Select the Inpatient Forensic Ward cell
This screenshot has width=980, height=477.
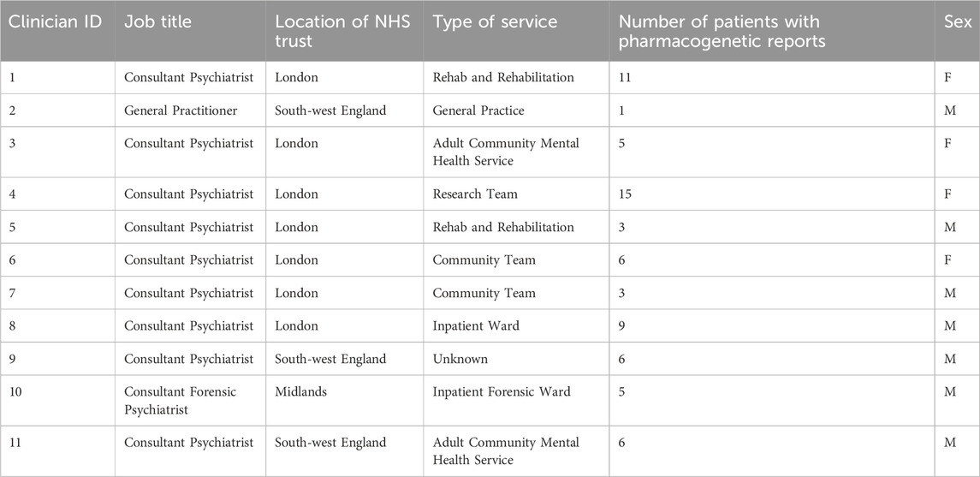pos(502,392)
